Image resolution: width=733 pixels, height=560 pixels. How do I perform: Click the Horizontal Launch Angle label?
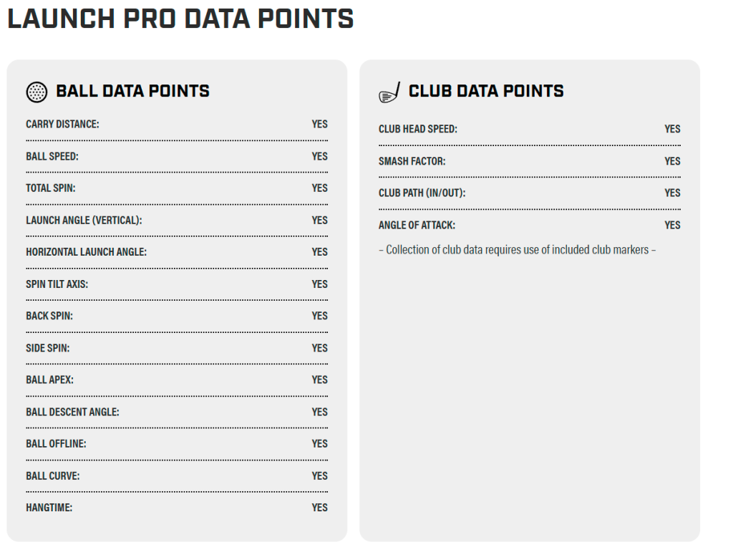pyautogui.click(x=86, y=252)
